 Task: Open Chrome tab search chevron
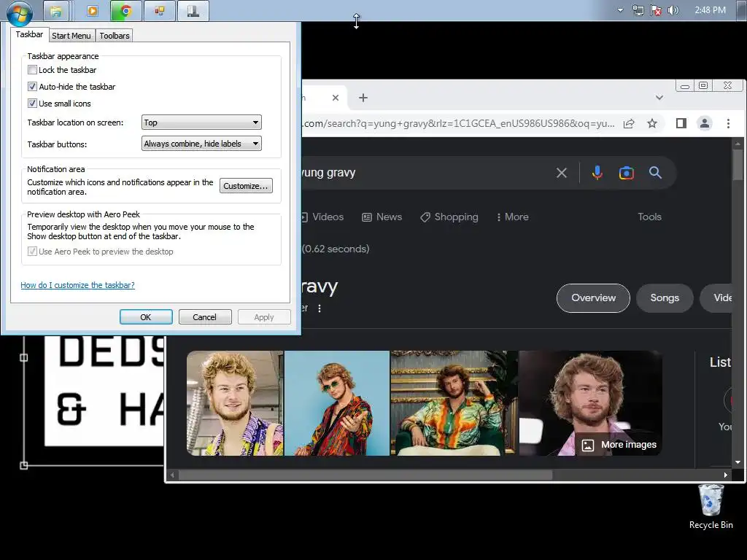point(659,98)
